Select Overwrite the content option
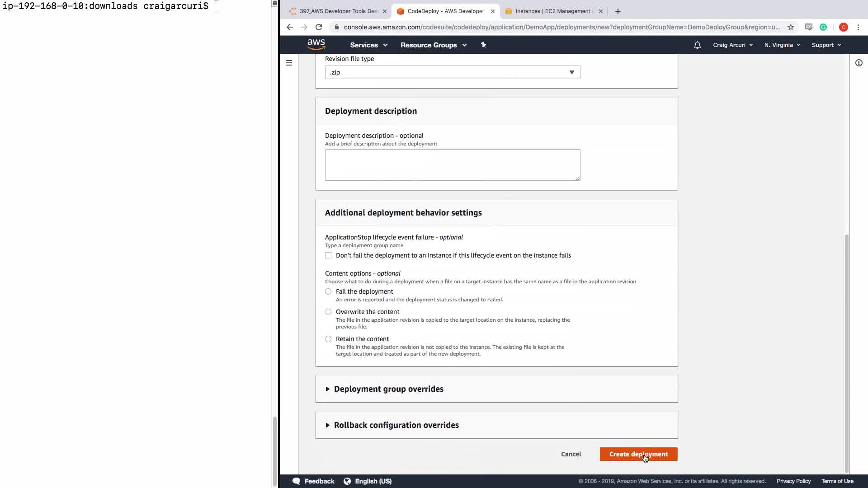 point(328,312)
